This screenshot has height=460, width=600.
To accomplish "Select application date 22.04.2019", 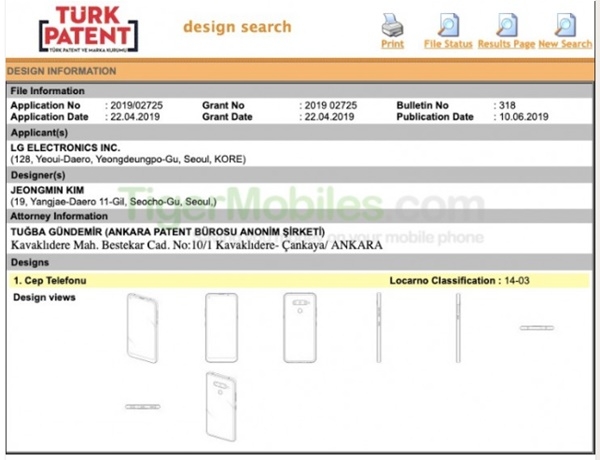I will (135, 117).
